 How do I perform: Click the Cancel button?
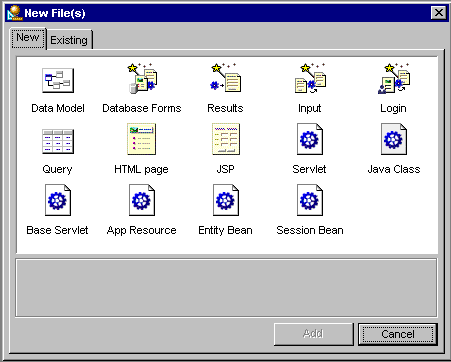[x=398, y=334]
